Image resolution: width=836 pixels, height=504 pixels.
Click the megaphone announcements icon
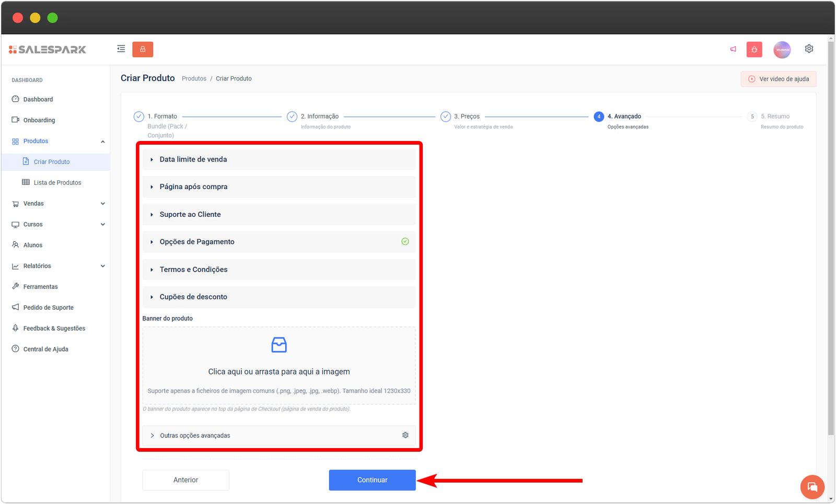733,49
